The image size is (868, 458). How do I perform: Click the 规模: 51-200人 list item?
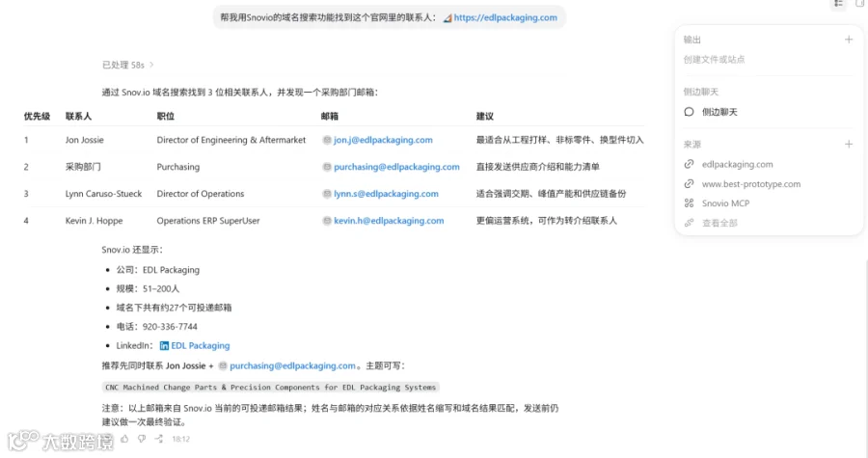[x=148, y=288]
